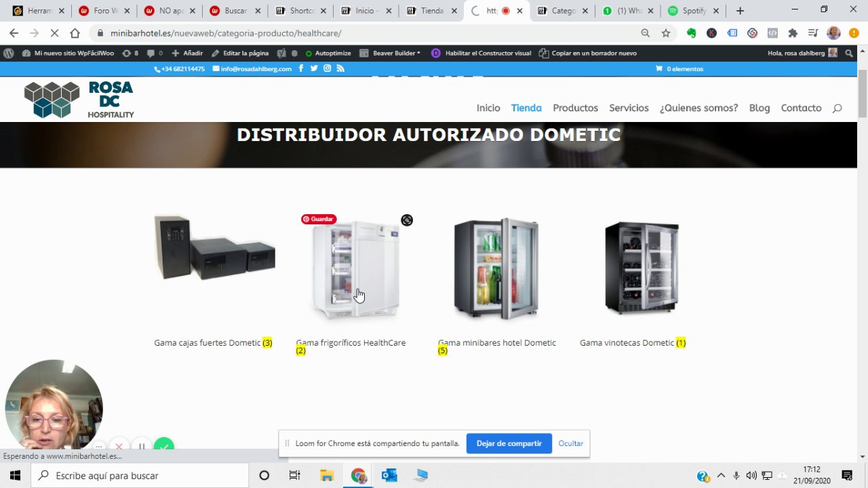Open the Chrome profile avatar
Image resolution: width=868 pixels, height=488 pixels.
pyautogui.click(x=834, y=33)
